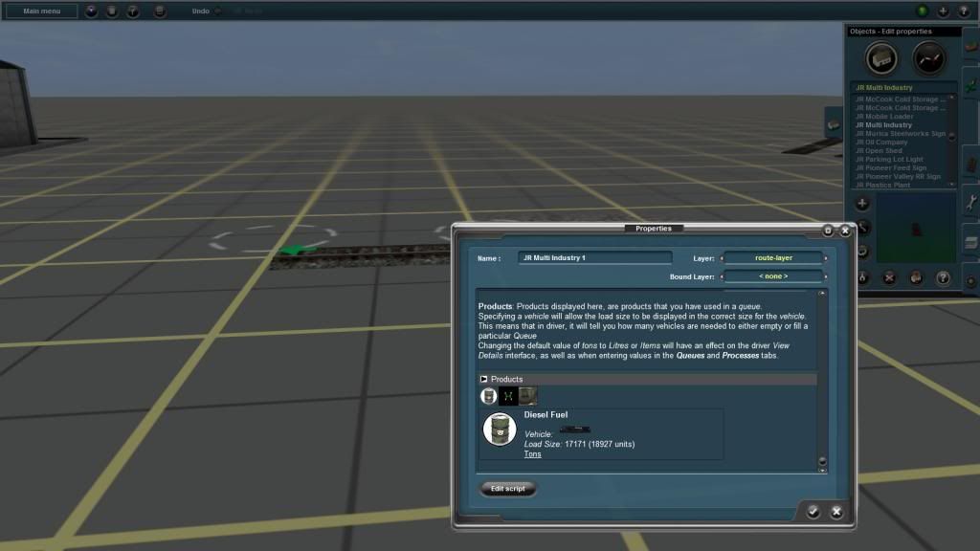
Task: Open the Main menu
Action: [x=42, y=11]
